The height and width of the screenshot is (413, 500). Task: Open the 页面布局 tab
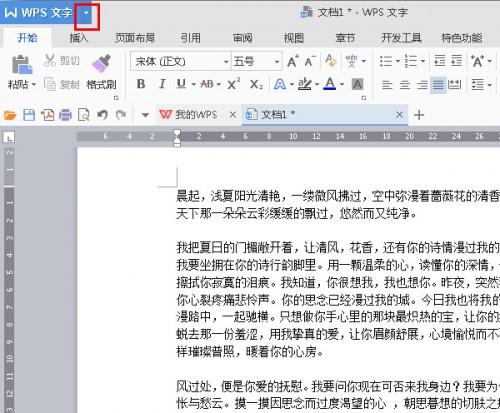pos(135,38)
